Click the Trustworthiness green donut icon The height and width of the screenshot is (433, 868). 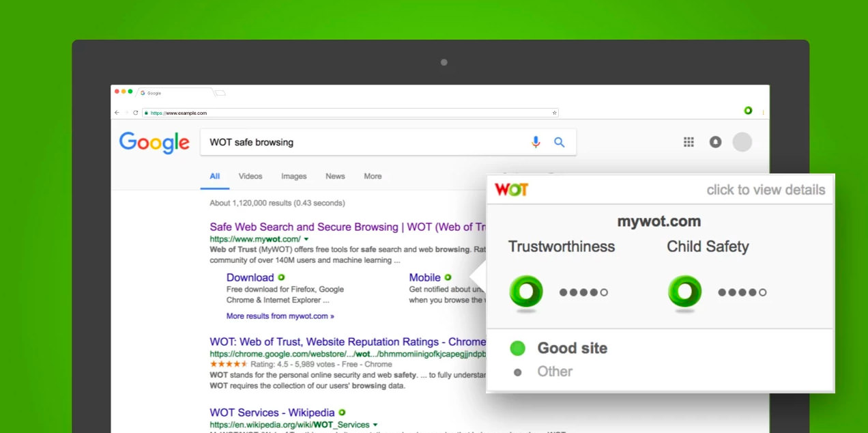[526, 293]
